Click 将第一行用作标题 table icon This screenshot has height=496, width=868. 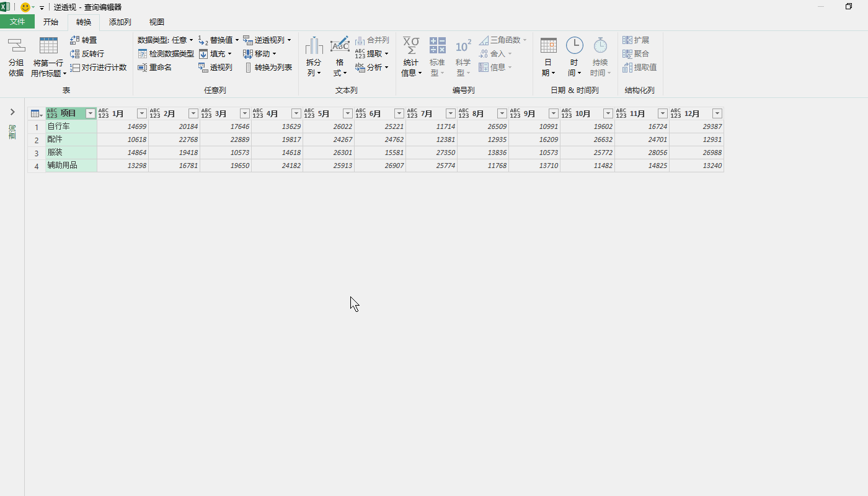click(x=48, y=45)
